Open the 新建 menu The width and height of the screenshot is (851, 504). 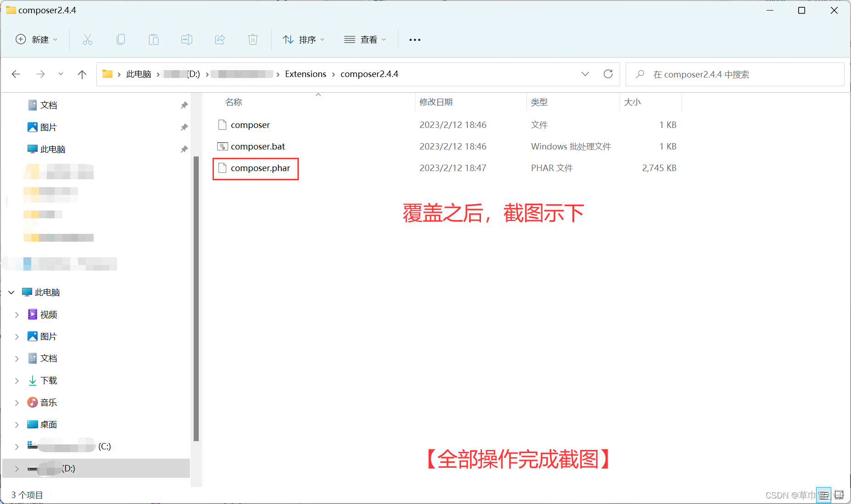point(37,39)
